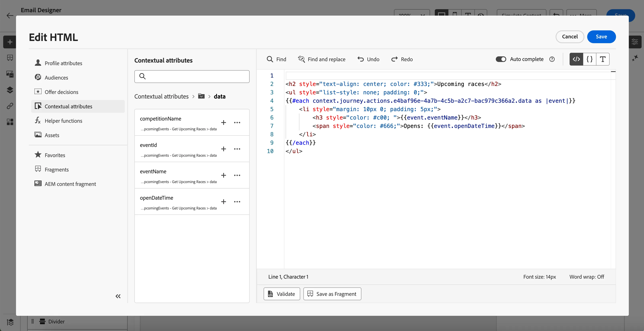Screen dimensions: 644x331
Task: Open more options for competitionName
Action: (237, 122)
